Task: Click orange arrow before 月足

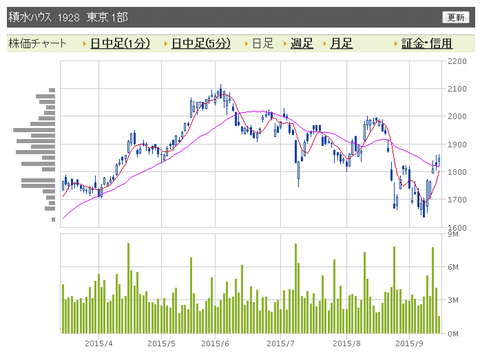Action: [324, 44]
